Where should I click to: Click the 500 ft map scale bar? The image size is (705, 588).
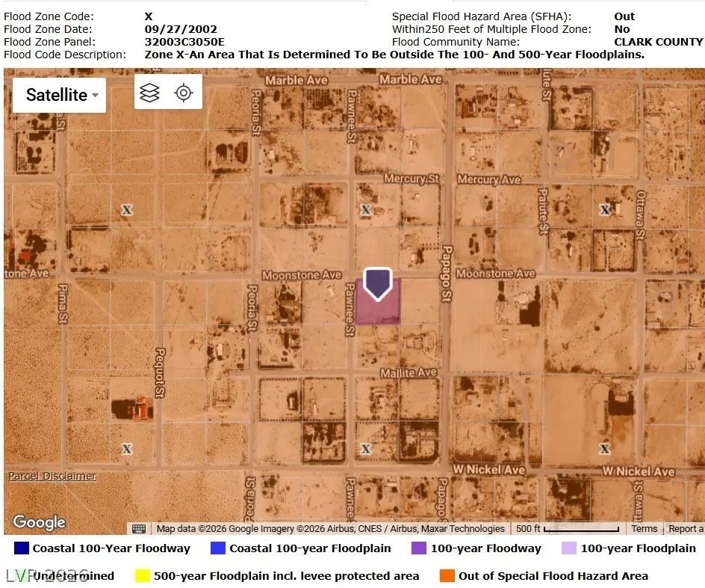(568, 529)
